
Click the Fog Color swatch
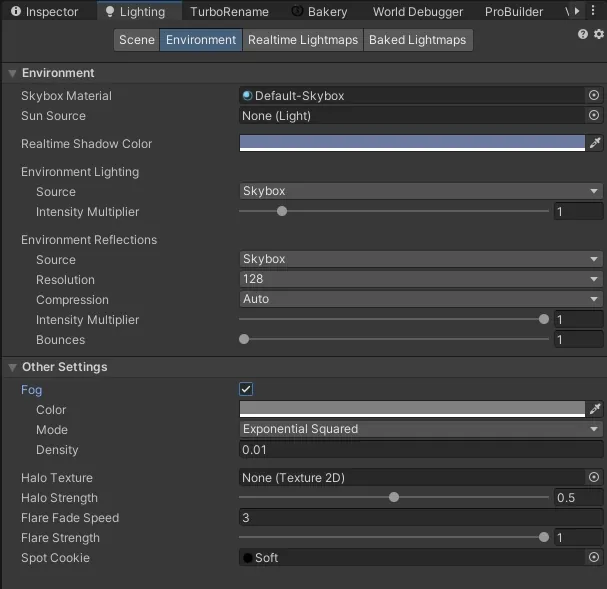412,409
